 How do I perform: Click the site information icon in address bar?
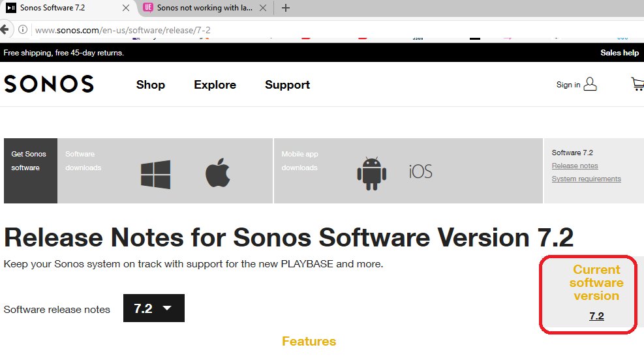coord(23,30)
